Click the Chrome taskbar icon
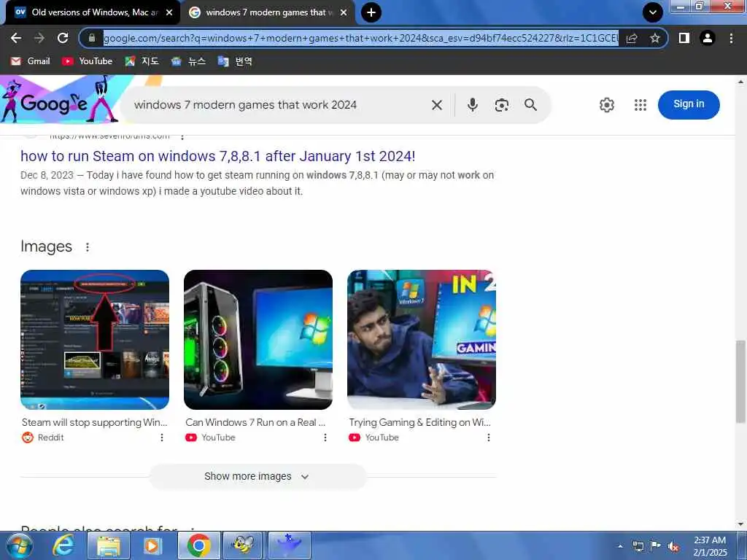 coord(198,545)
